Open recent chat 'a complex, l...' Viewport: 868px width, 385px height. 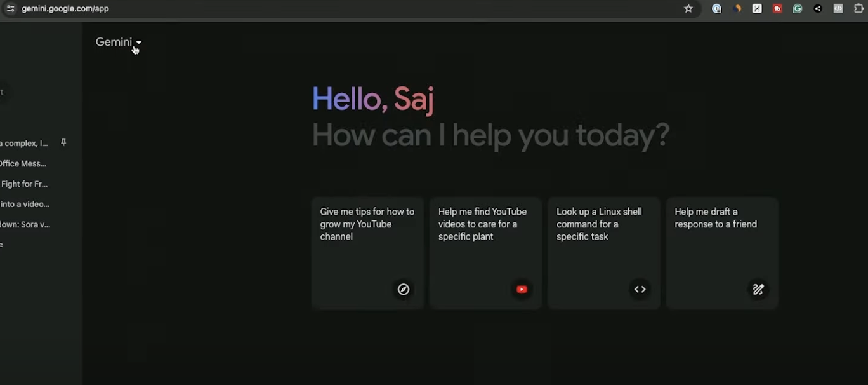click(24, 144)
